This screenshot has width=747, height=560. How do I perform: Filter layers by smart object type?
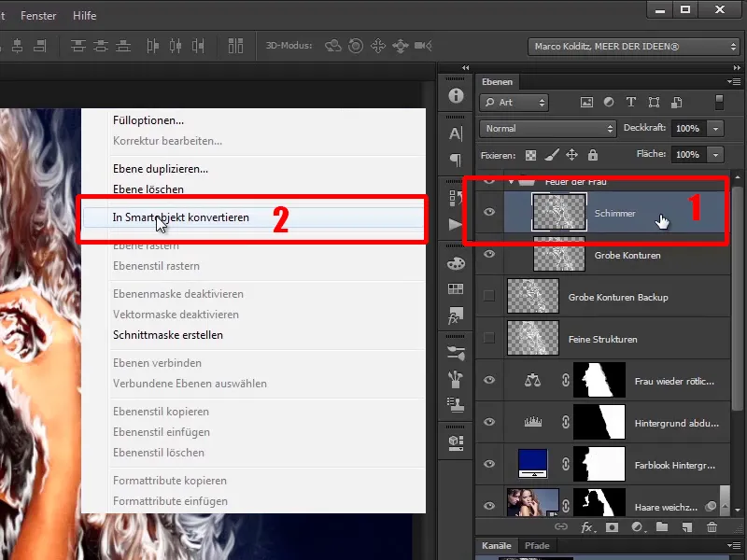click(676, 103)
